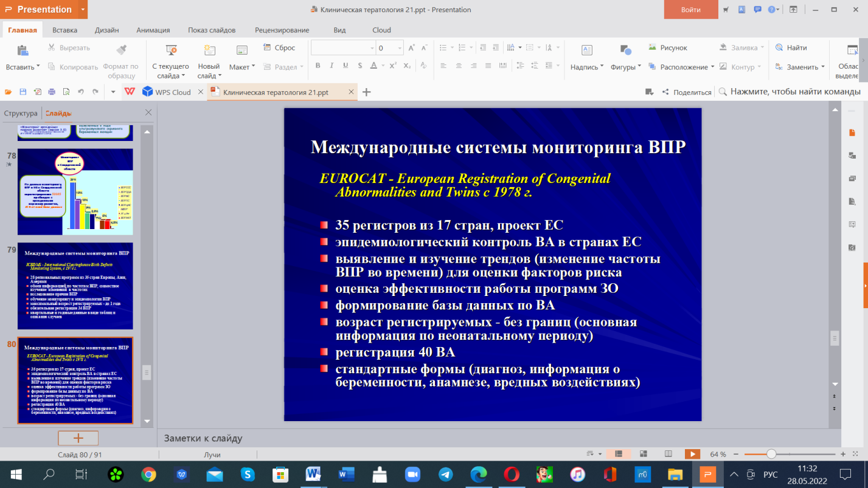
Task: Align text left
Action: [443, 66]
